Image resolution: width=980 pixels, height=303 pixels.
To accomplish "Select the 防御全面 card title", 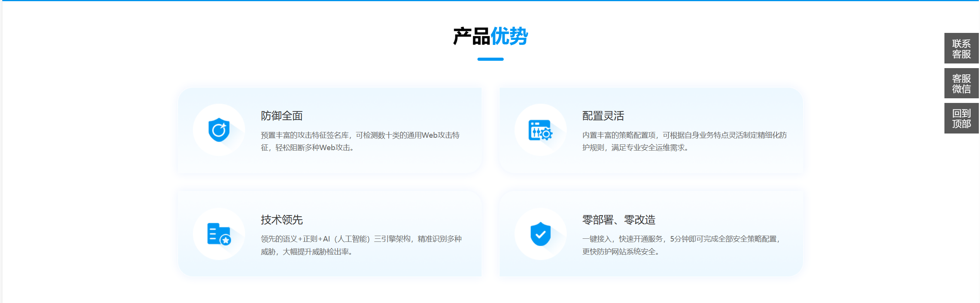I will (x=281, y=116).
